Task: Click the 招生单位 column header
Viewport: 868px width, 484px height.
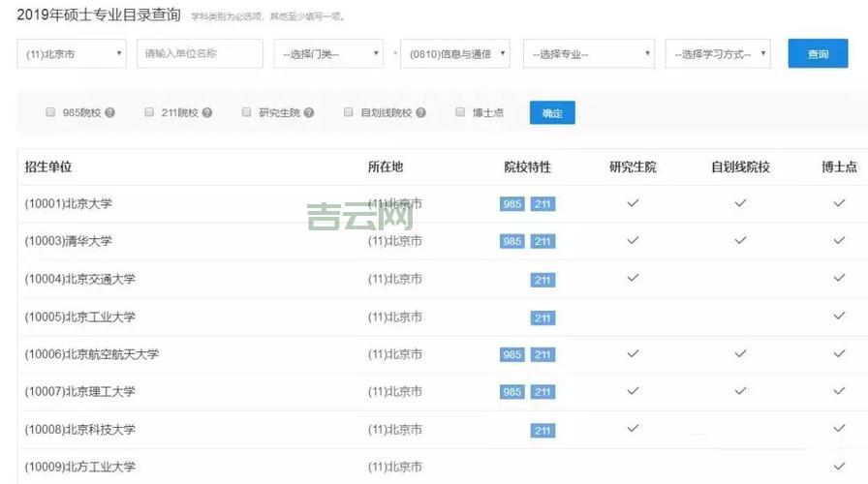Action: 48,167
